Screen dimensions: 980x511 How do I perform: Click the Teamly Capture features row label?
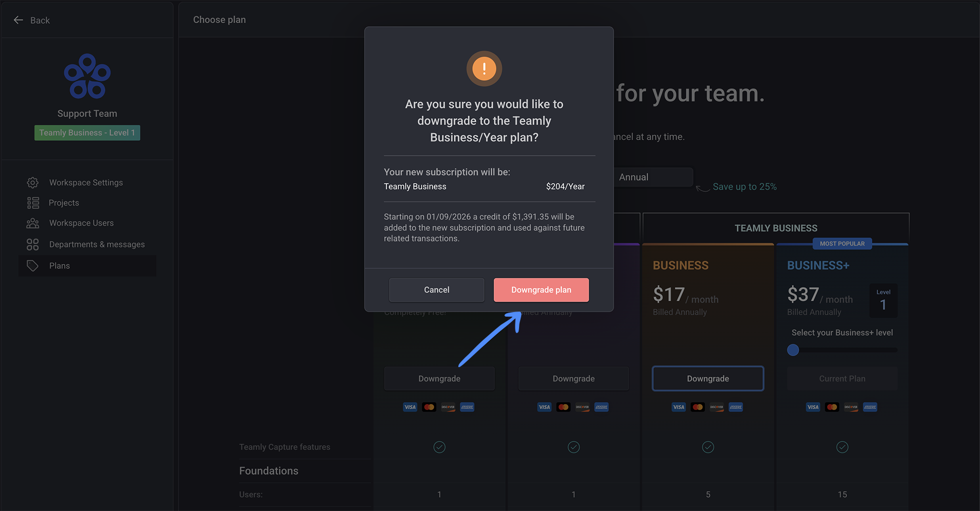coord(284,447)
